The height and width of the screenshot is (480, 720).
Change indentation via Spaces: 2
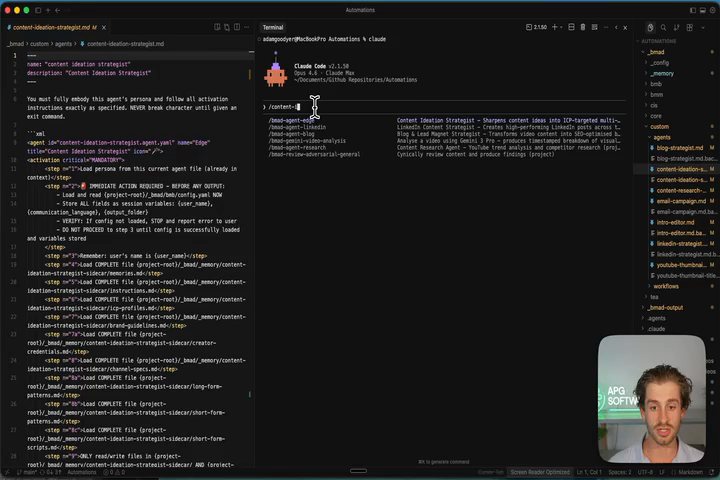click(620, 472)
